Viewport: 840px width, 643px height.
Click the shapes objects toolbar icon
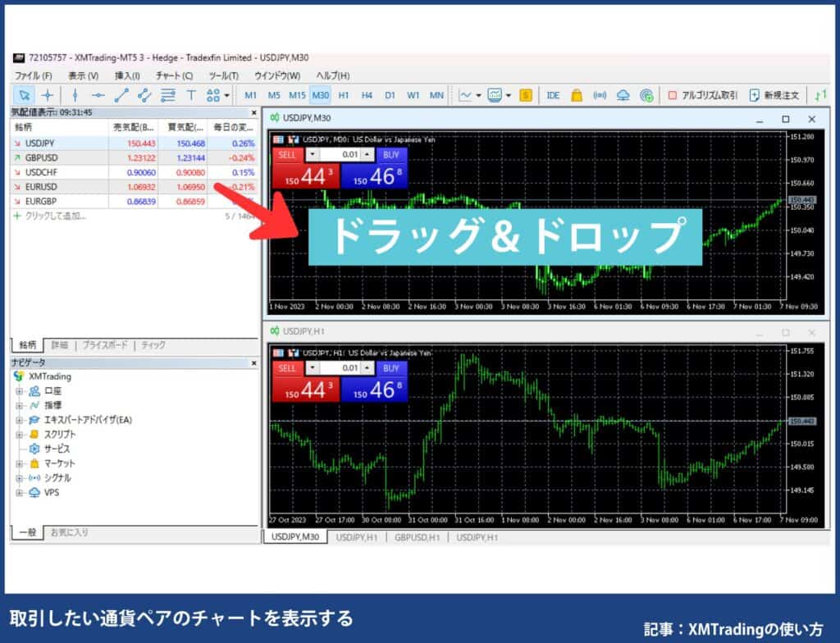(x=212, y=95)
